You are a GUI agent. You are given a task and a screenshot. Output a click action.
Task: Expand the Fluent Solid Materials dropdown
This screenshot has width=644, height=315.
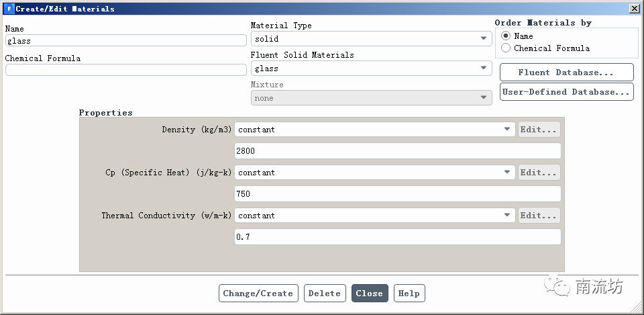[371, 69]
